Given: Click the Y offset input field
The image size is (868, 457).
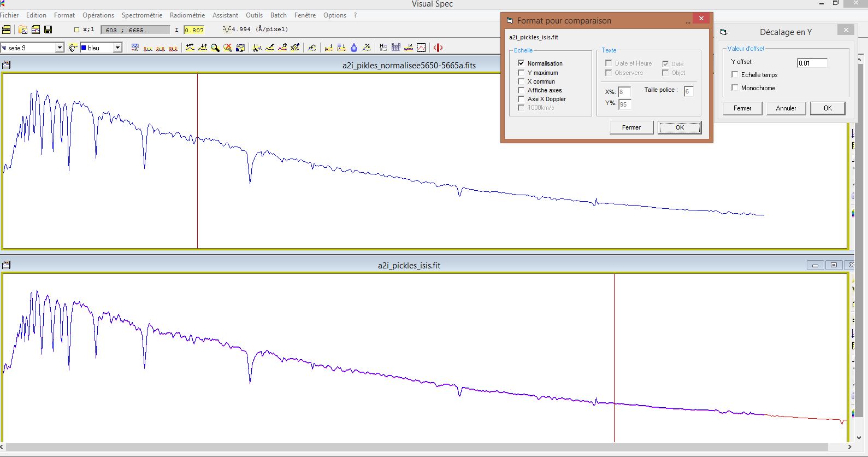Looking at the screenshot, I should coord(812,63).
